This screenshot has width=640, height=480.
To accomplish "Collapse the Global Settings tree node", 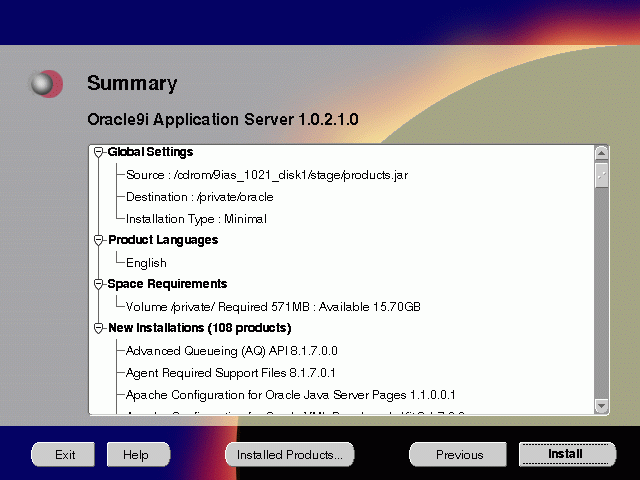I will click(x=98, y=152).
